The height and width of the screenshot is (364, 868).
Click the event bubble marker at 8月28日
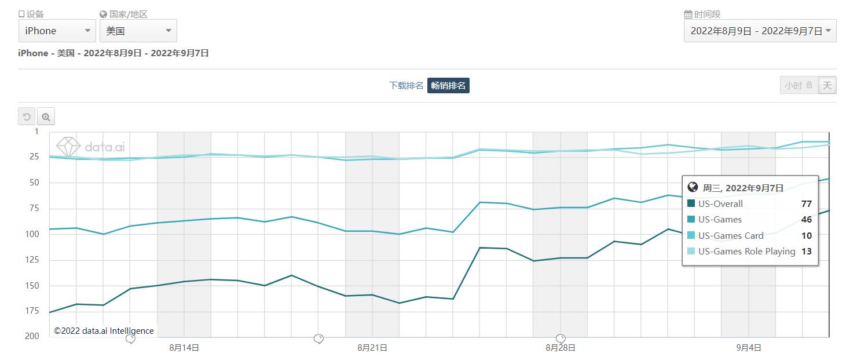click(561, 338)
